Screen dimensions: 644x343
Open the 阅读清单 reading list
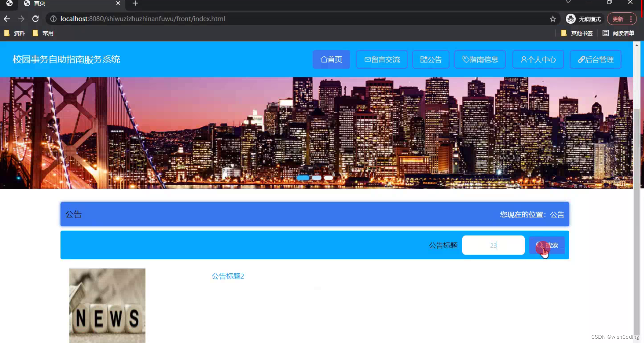[x=618, y=33]
